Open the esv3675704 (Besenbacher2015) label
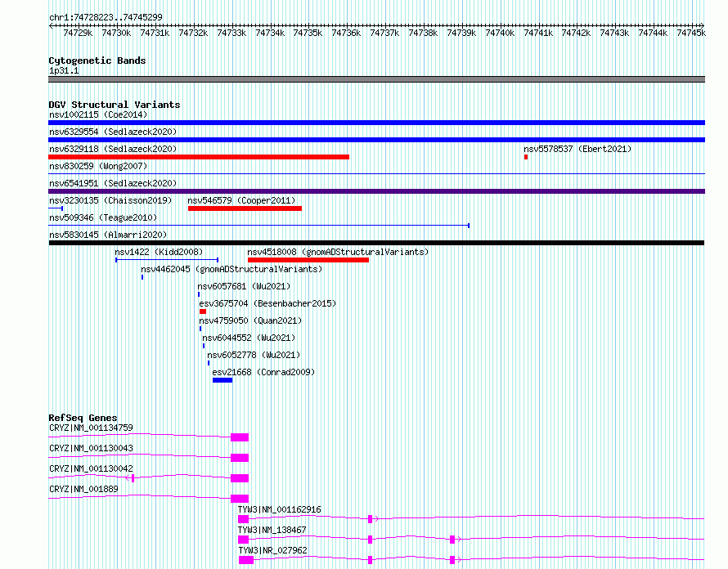The image size is (728, 569). 267,303
